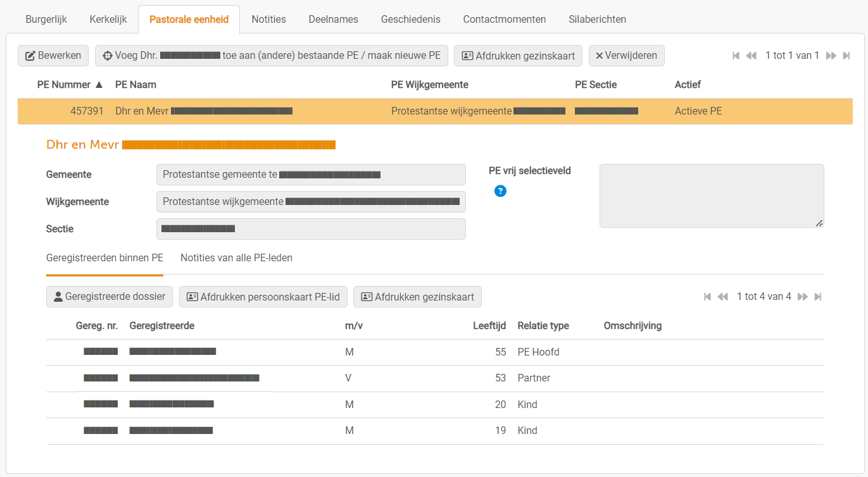Click the Sectie field
The image size is (868, 477).
tap(311, 229)
